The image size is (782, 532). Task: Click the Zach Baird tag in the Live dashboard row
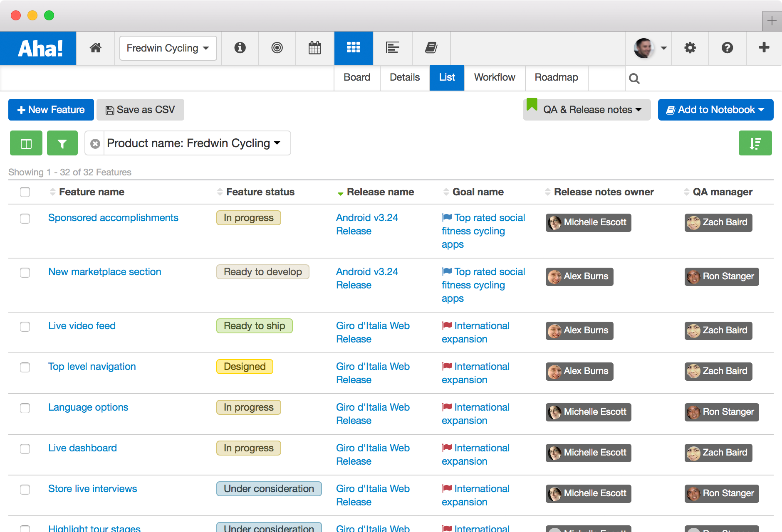(718, 453)
